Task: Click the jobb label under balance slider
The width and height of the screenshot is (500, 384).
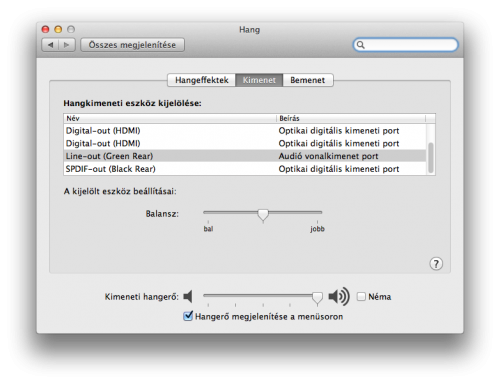Action: (x=317, y=229)
